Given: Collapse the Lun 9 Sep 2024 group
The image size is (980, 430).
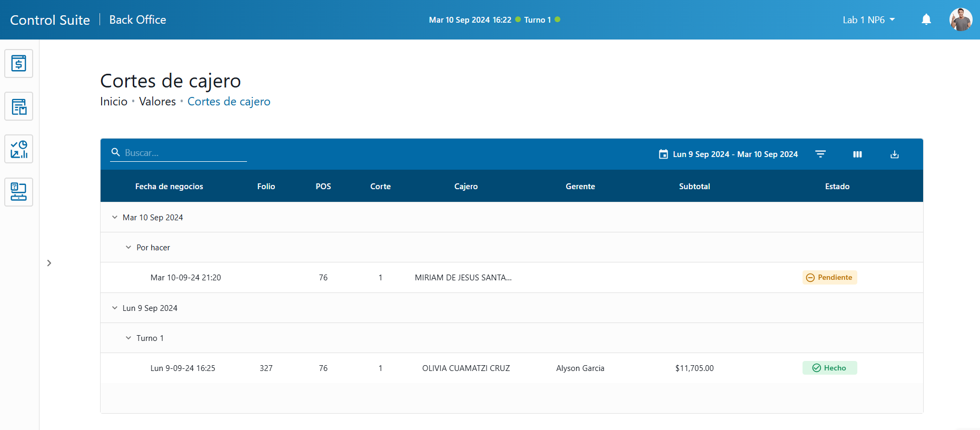Looking at the screenshot, I should click(115, 308).
